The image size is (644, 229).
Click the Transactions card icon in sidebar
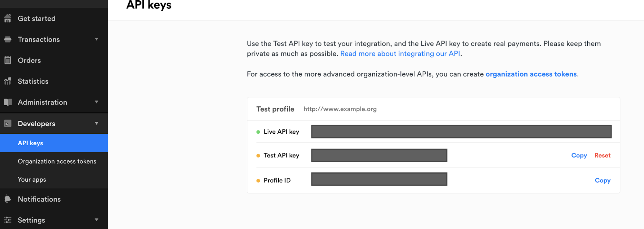pyautogui.click(x=8, y=39)
